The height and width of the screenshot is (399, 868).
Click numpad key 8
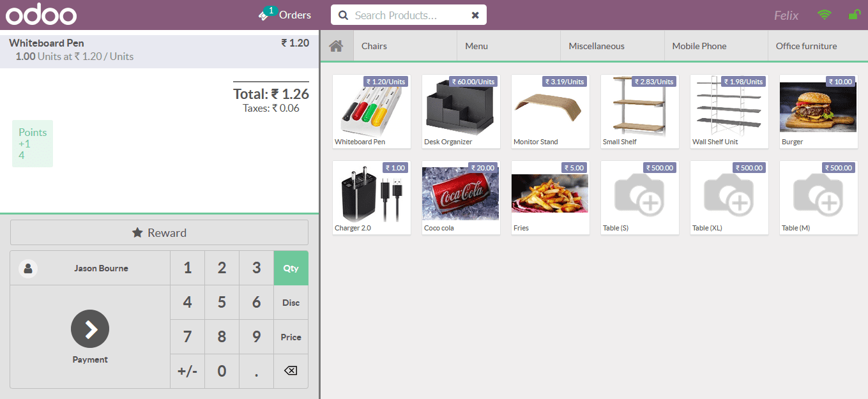pyautogui.click(x=222, y=337)
